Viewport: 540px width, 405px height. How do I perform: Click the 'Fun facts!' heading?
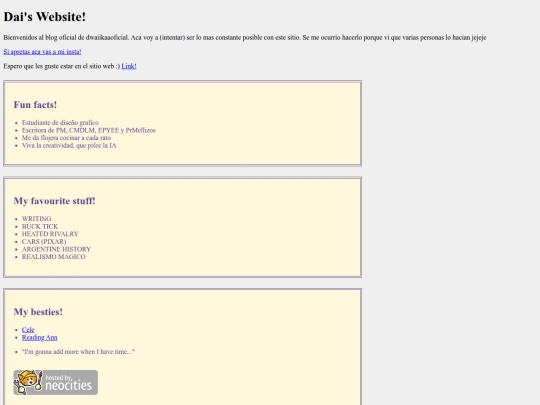(x=35, y=105)
